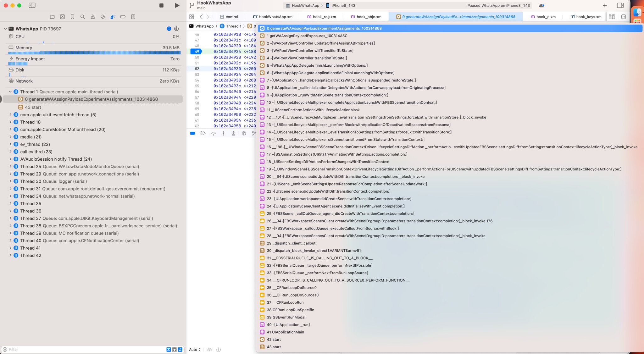
Task: Expand media (21) thread
Action: 10,137
